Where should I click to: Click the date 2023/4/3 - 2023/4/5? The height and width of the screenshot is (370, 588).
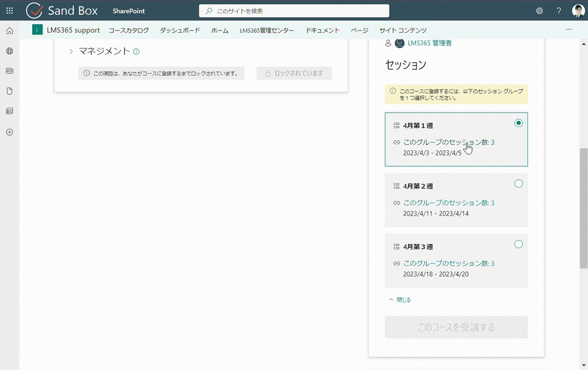coord(432,153)
